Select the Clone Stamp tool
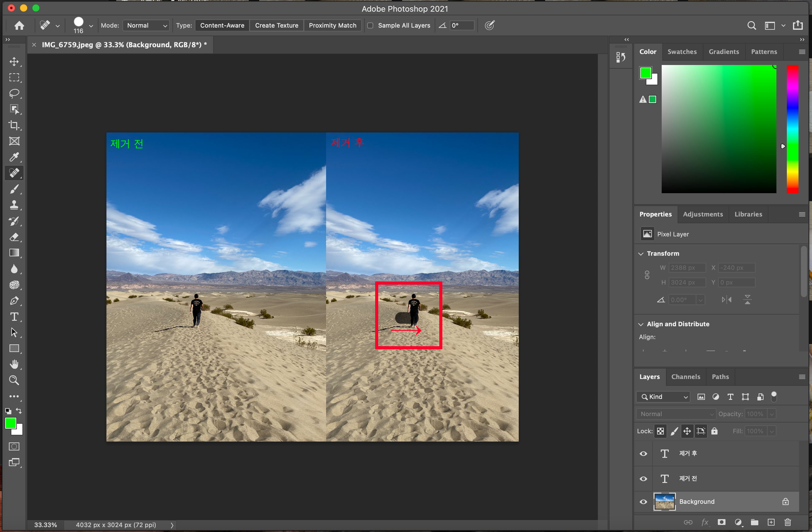The image size is (812, 532). 14,205
